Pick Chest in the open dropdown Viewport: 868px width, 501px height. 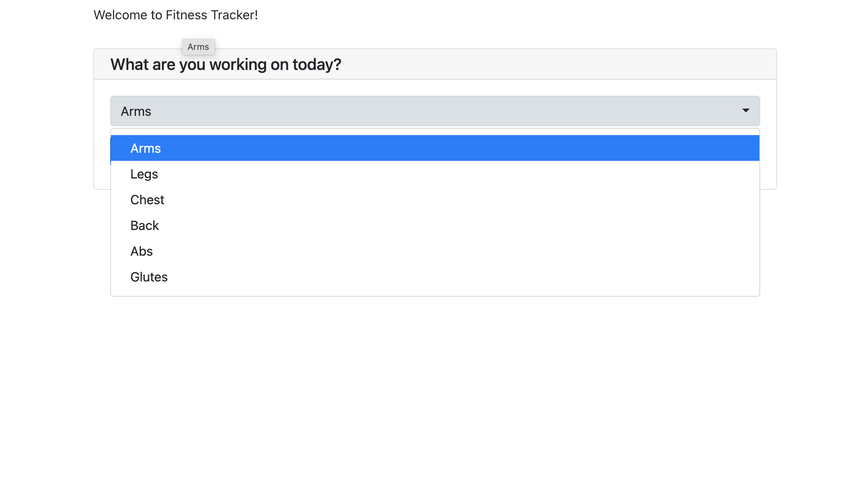tap(435, 199)
